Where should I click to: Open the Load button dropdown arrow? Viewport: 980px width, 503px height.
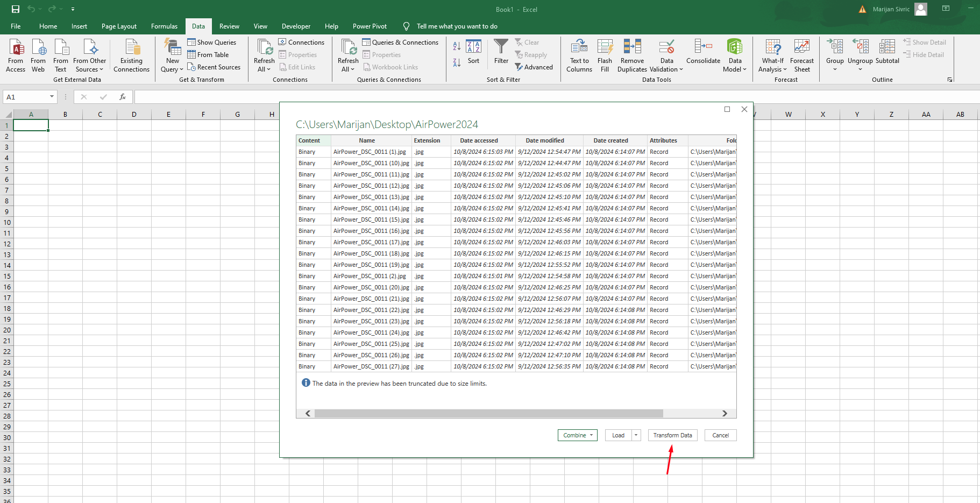(x=636, y=435)
